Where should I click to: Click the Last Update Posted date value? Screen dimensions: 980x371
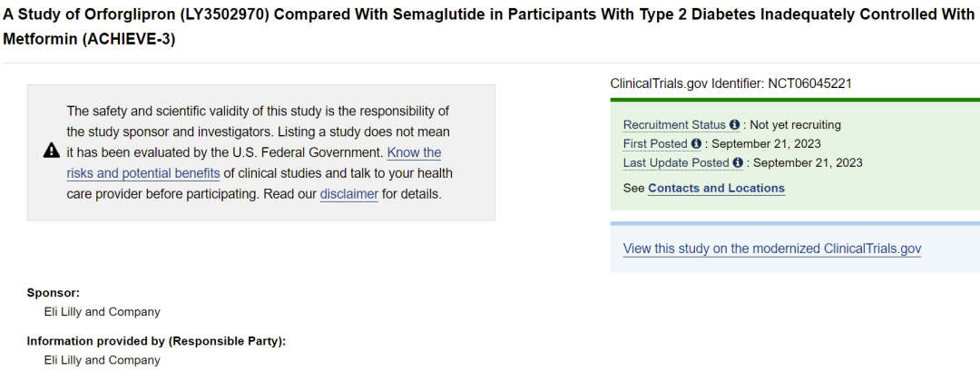coord(808,163)
